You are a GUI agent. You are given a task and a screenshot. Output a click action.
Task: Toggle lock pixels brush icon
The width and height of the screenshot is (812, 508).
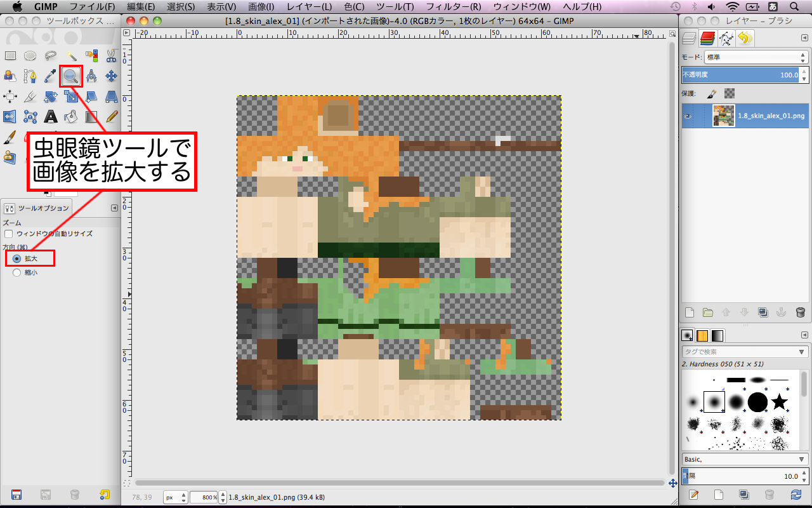click(x=712, y=93)
